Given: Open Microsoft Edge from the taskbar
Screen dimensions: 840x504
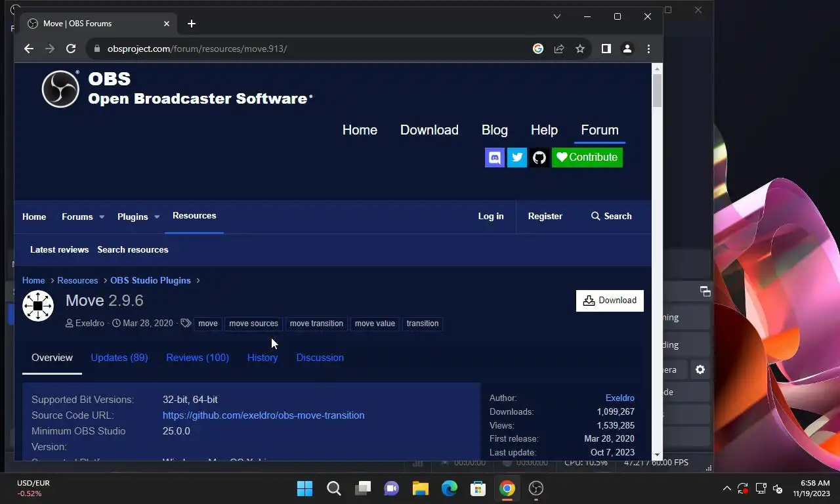Looking at the screenshot, I should pos(450,488).
